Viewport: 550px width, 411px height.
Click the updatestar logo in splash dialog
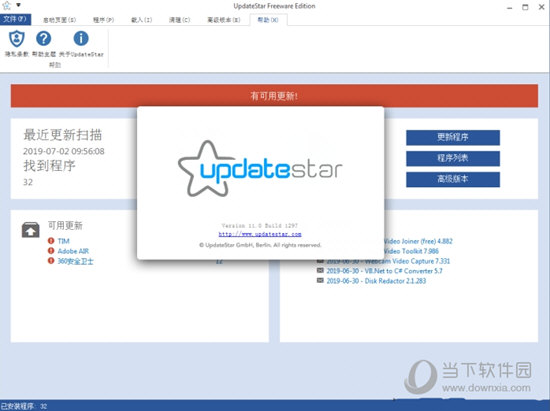260,169
